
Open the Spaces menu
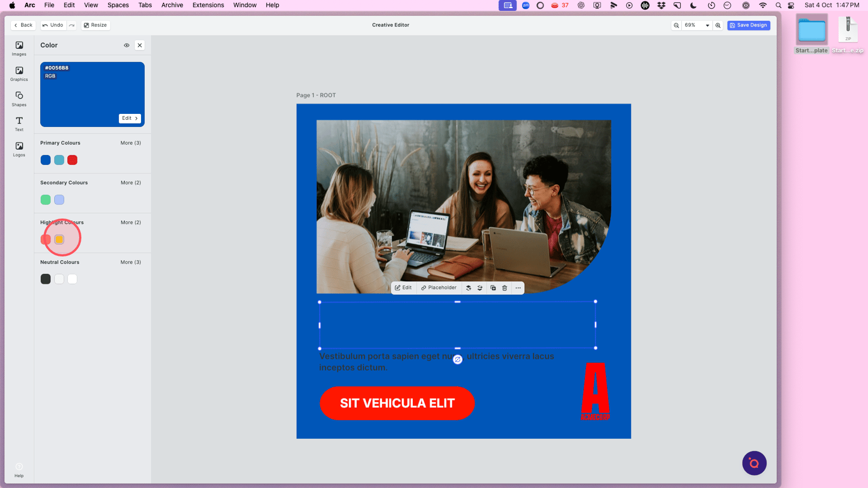point(118,5)
